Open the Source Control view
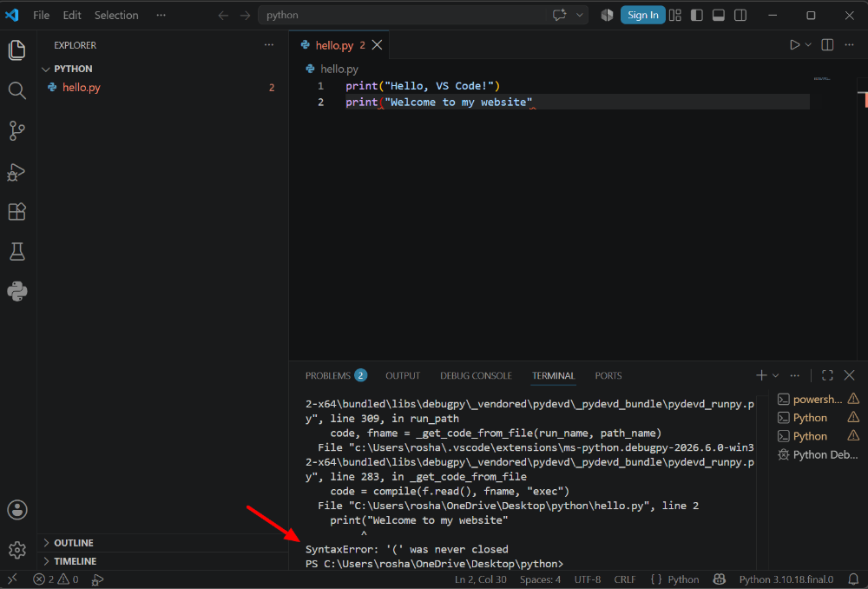Screen dimensions: 868x589 (x=17, y=131)
